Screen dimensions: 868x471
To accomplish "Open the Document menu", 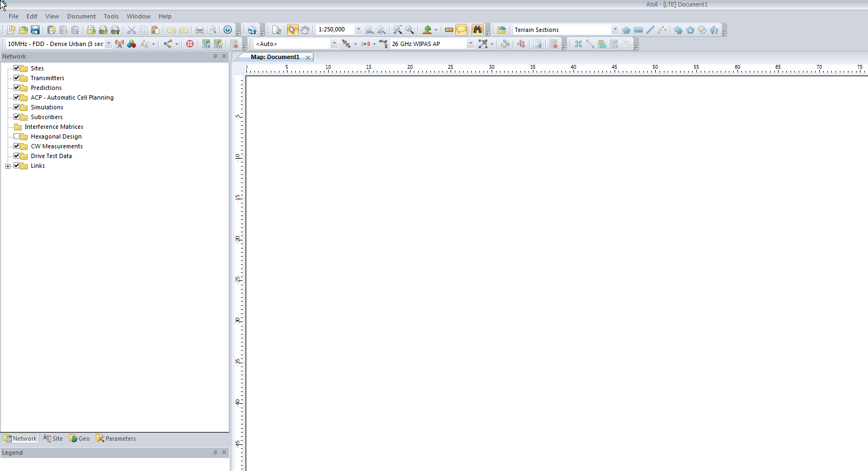I will (x=81, y=16).
